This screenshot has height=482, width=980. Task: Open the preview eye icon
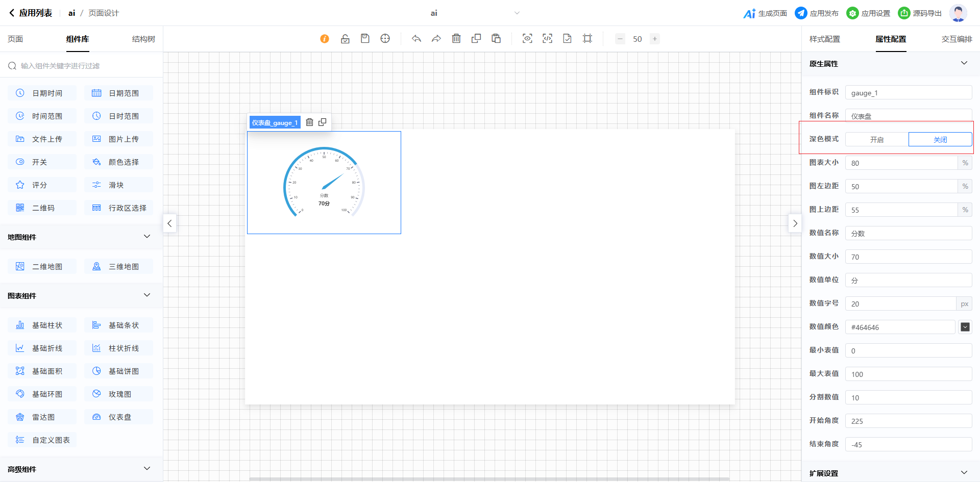tap(527, 39)
